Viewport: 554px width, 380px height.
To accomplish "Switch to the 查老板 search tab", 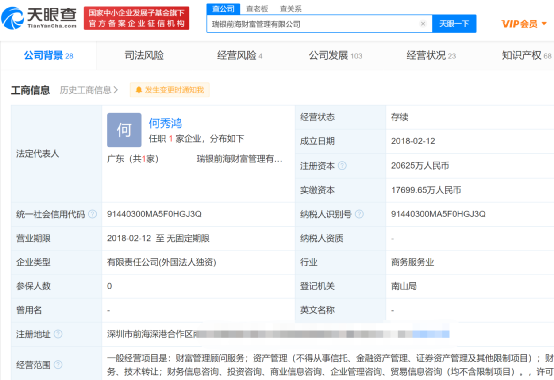I will pos(257,9).
